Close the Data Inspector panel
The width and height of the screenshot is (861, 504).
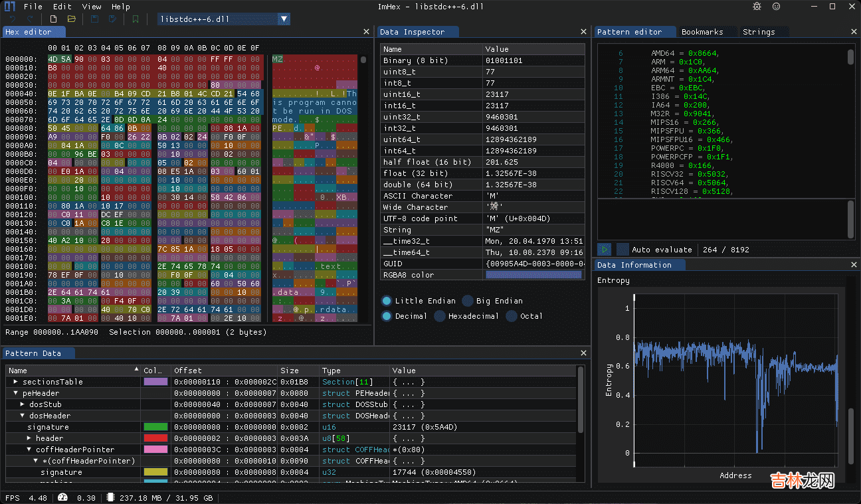[x=583, y=32]
